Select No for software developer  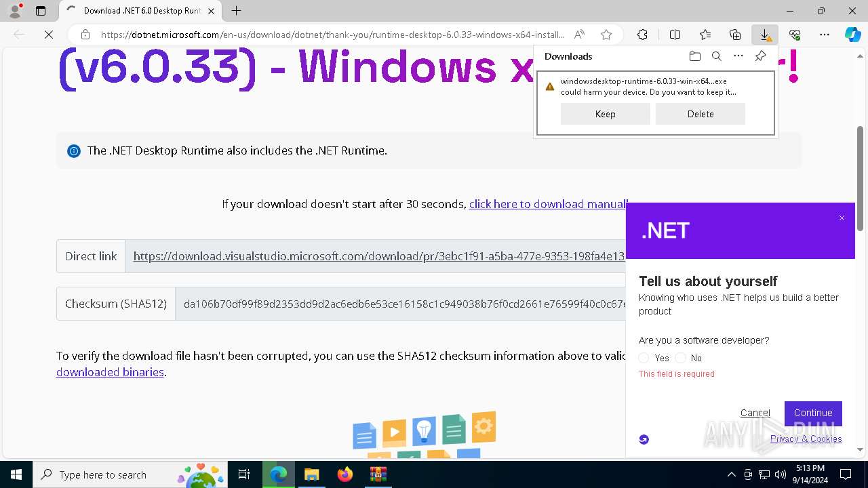pyautogui.click(x=681, y=358)
